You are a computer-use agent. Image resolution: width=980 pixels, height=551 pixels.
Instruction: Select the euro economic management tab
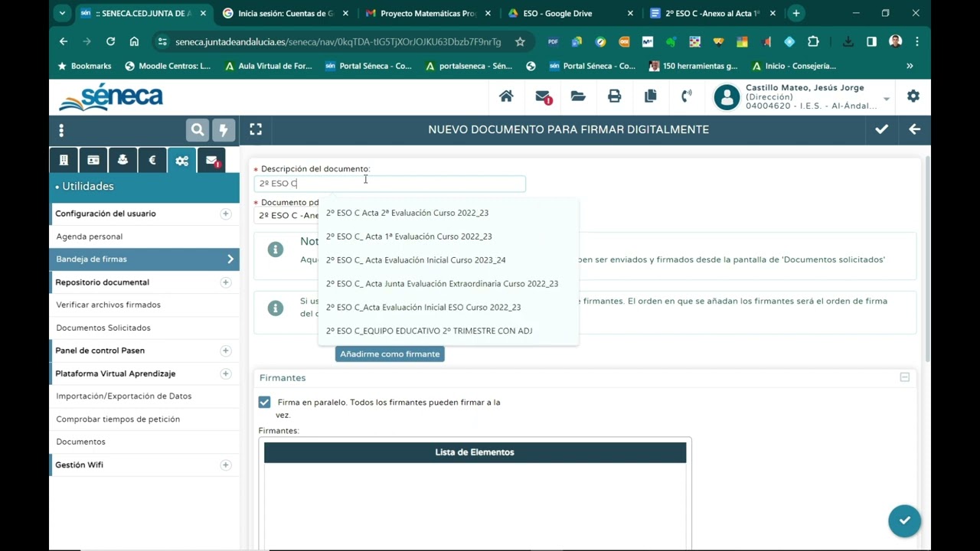point(152,160)
